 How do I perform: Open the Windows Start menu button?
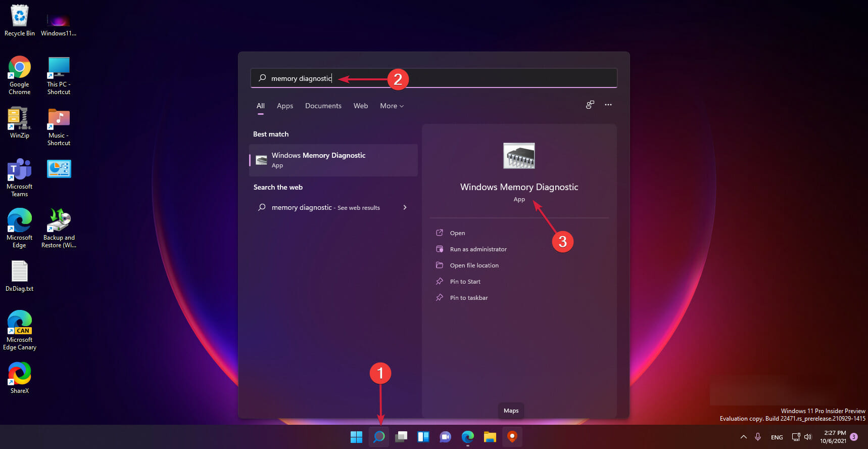click(356, 437)
